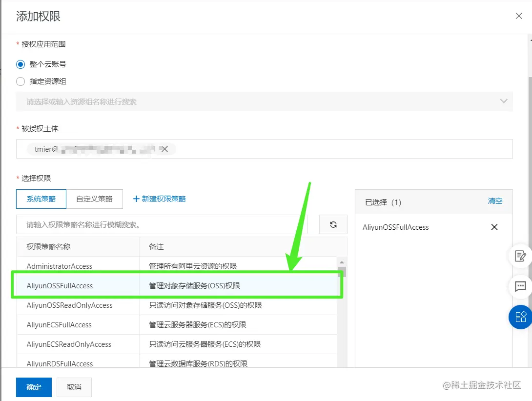Click the 只读访问云服务器服务(ECS)的权限 remark
Image resolution: width=532 pixels, height=401 pixels.
[x=205, y=344]
